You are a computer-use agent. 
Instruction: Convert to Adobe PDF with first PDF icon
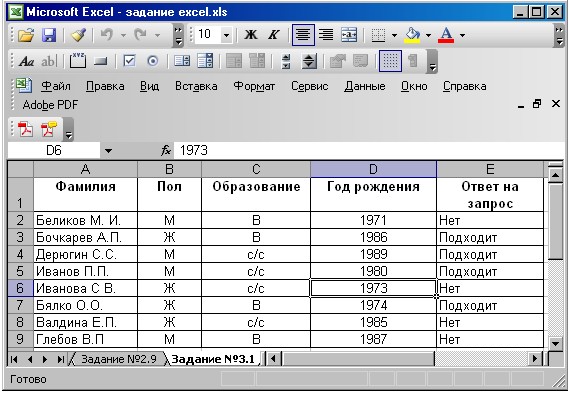(25, 129)
